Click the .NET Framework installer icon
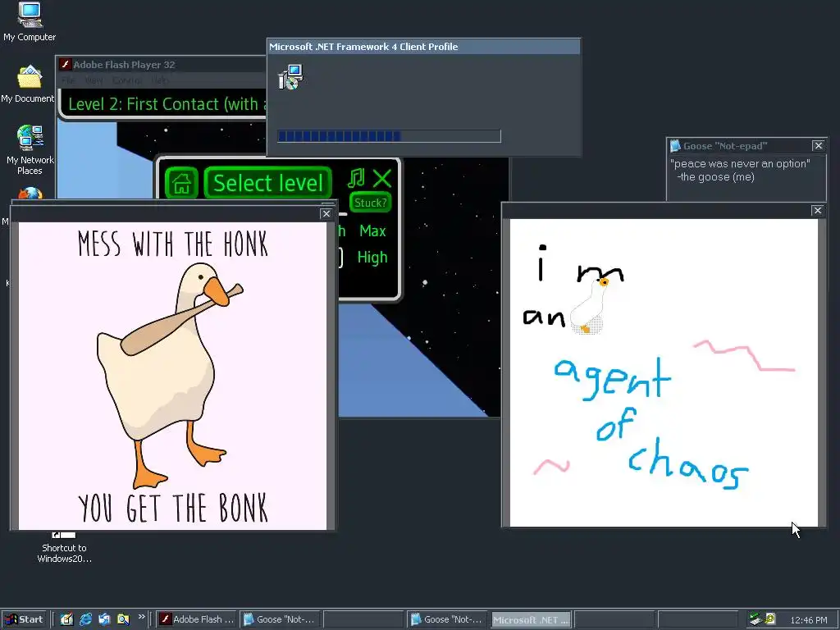 pos(290,77)
